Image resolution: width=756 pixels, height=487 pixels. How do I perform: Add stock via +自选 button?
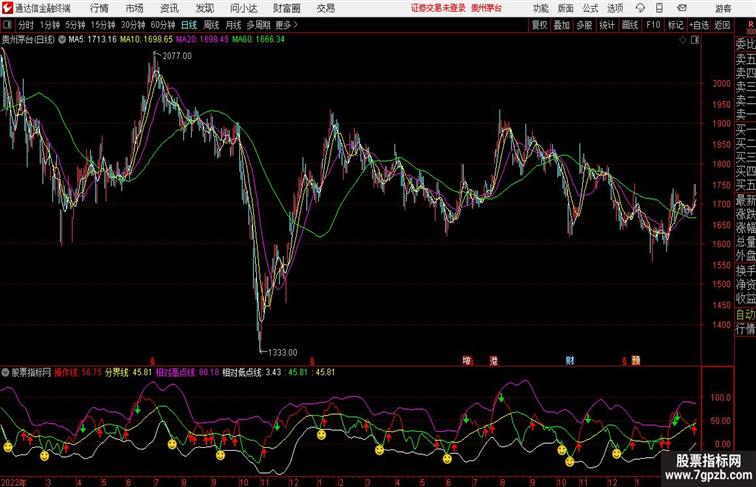point(699,25)
